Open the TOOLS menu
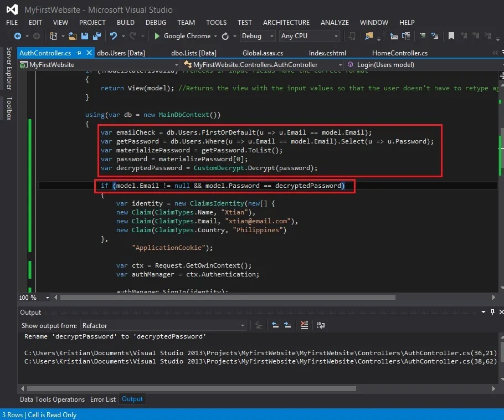The height and width of the screenshot is (420, 504). (217, 23)
